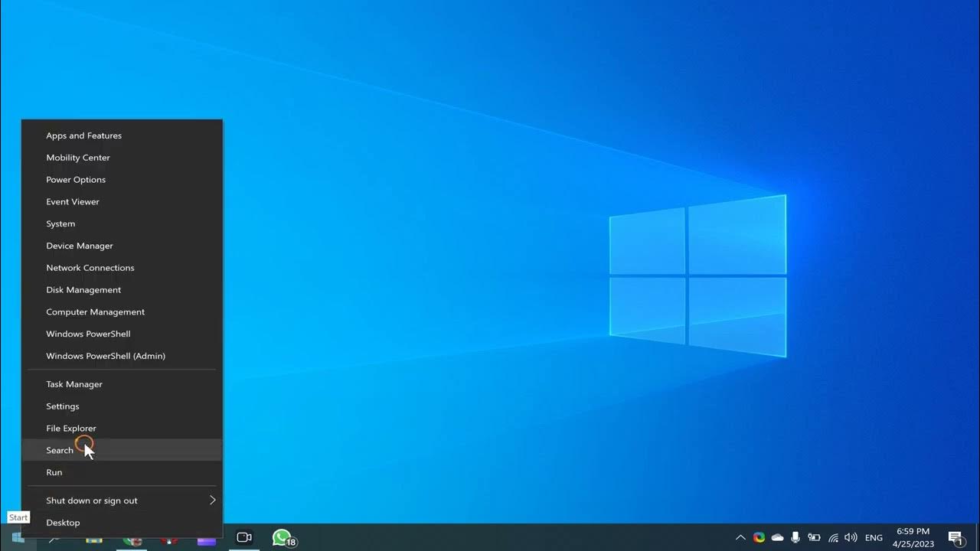Viewport: 980px width, 551px height.
Task: Click the OneDrive cloud tray icon
Action: coord(777,538)
